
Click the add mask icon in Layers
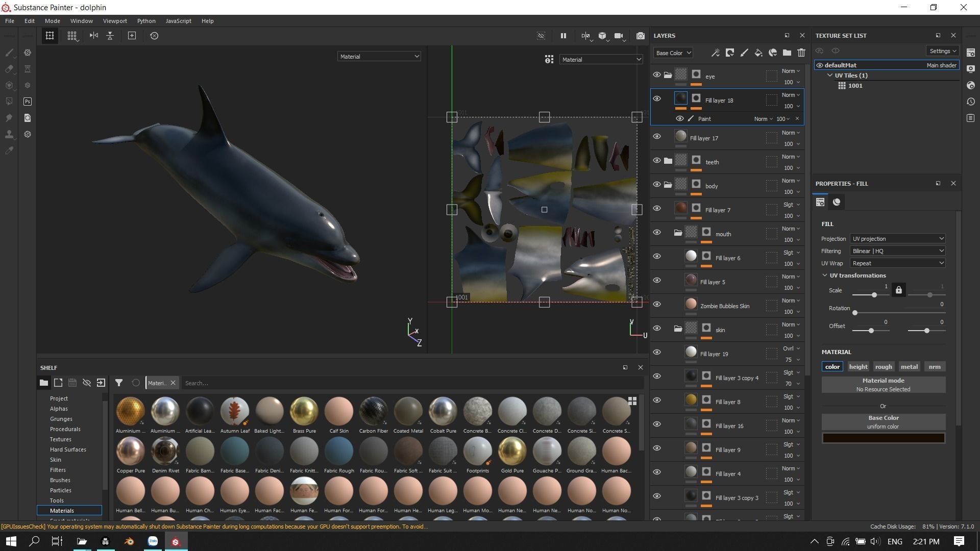[x=730, y=53]
